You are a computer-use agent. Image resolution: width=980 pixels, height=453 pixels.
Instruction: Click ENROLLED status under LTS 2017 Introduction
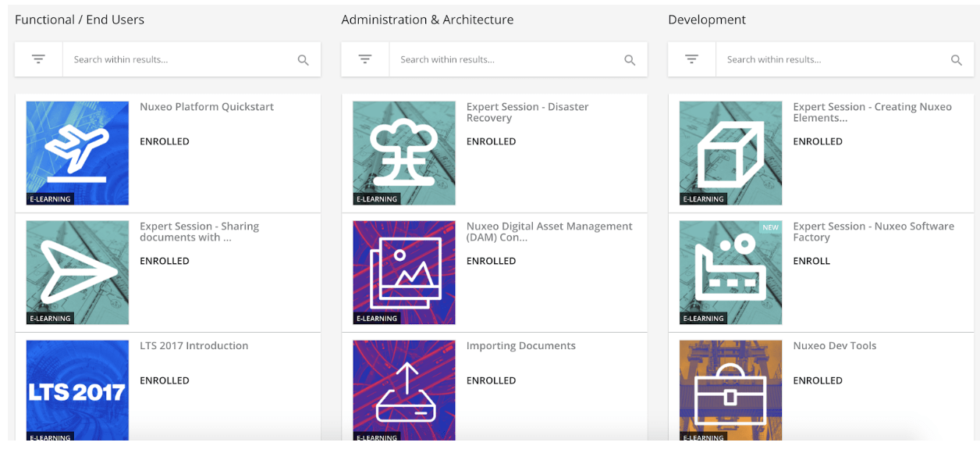point(165,380)
